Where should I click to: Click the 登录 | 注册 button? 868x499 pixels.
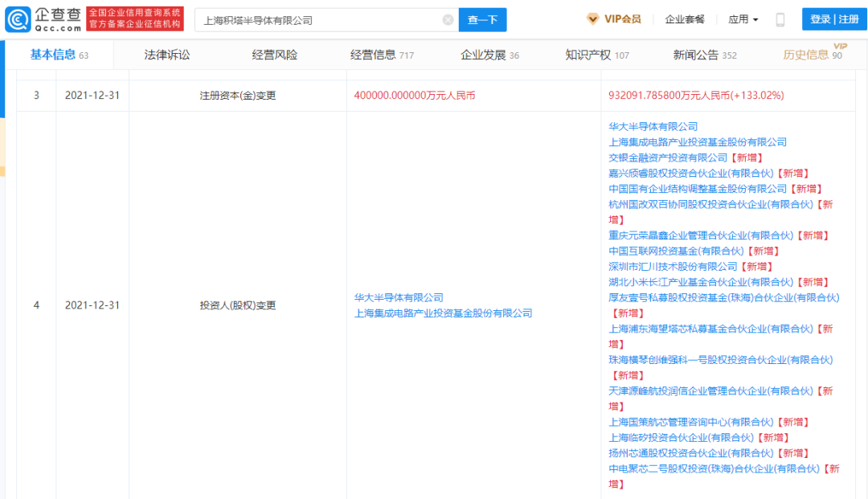point(834,19)
